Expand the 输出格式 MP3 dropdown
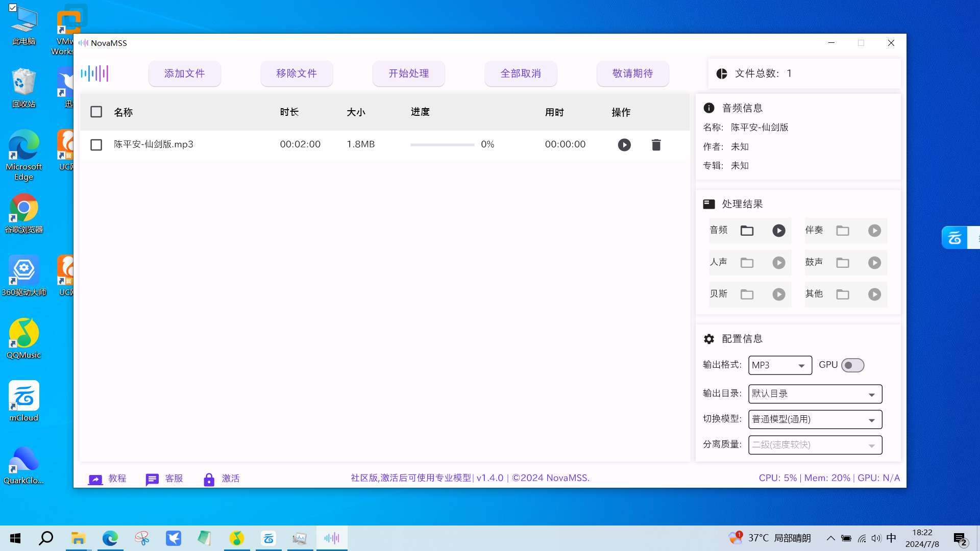The height and width of the screenshot is (551, 980). coord(780,365)
